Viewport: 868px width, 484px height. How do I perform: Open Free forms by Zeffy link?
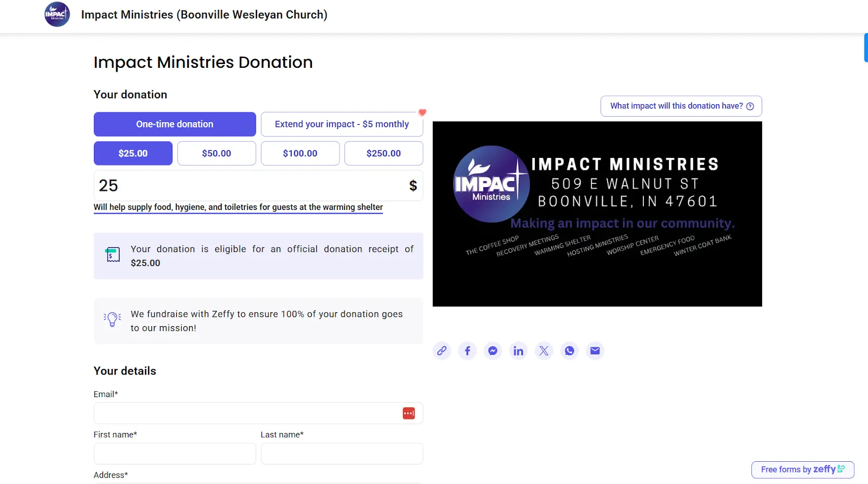[803, 470]
